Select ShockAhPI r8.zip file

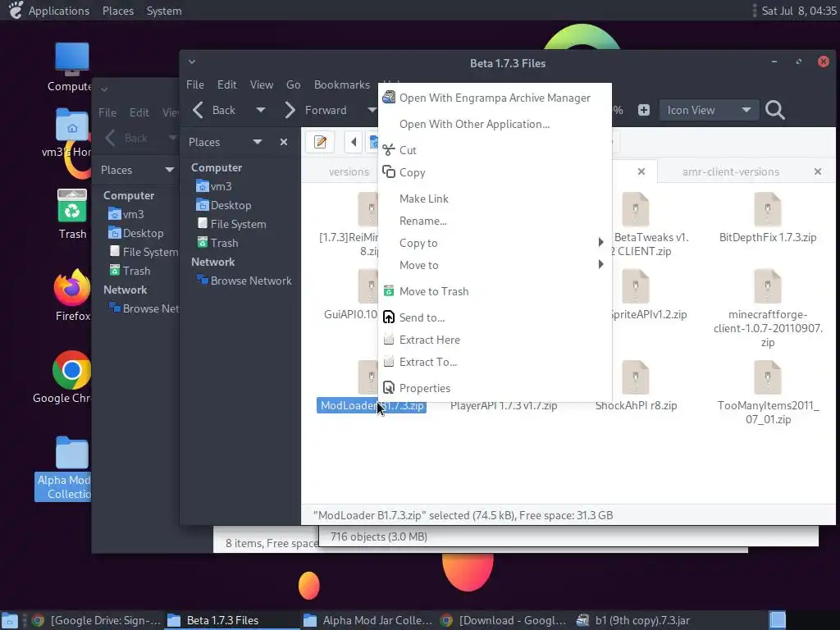coord(636,386)
